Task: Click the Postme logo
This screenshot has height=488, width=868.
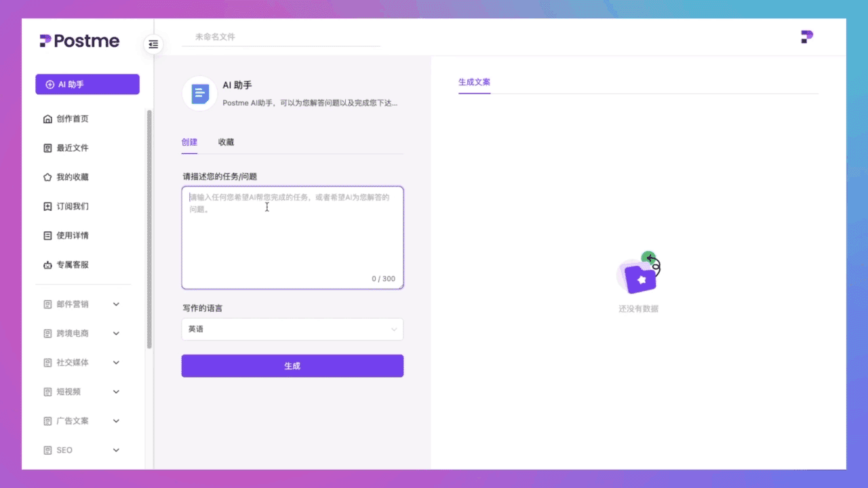Action: [79, 41]
